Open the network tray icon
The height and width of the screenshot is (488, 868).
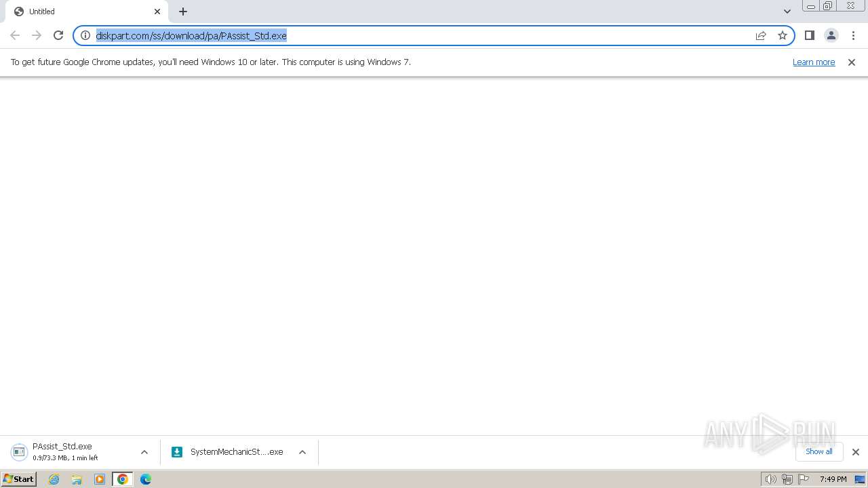(787, 479)
